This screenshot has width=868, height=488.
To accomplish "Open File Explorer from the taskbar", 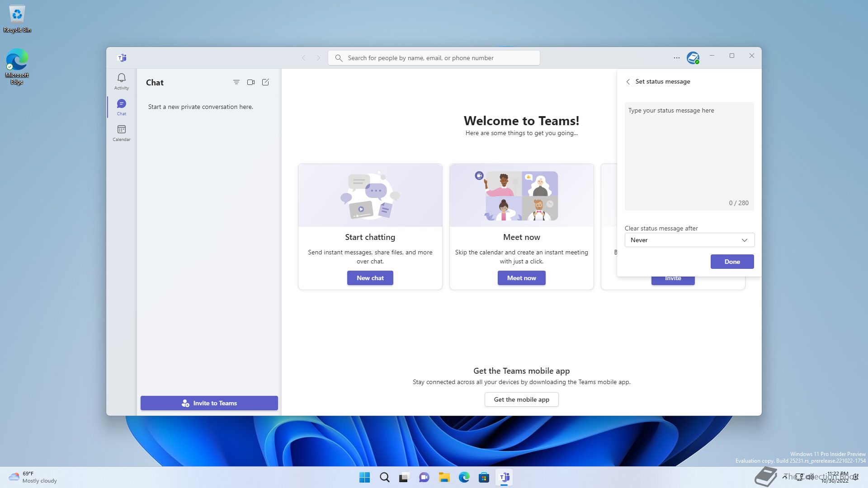I will pos(444,477).
